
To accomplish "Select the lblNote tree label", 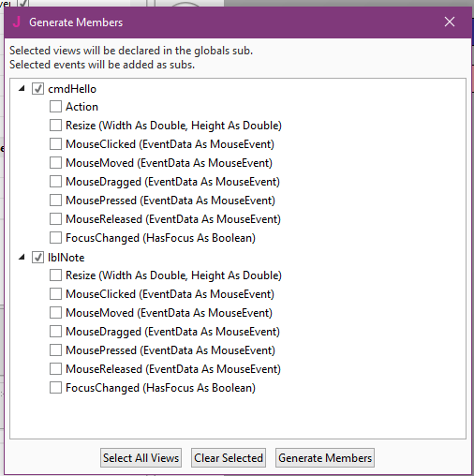I will (x=67, y=258).
